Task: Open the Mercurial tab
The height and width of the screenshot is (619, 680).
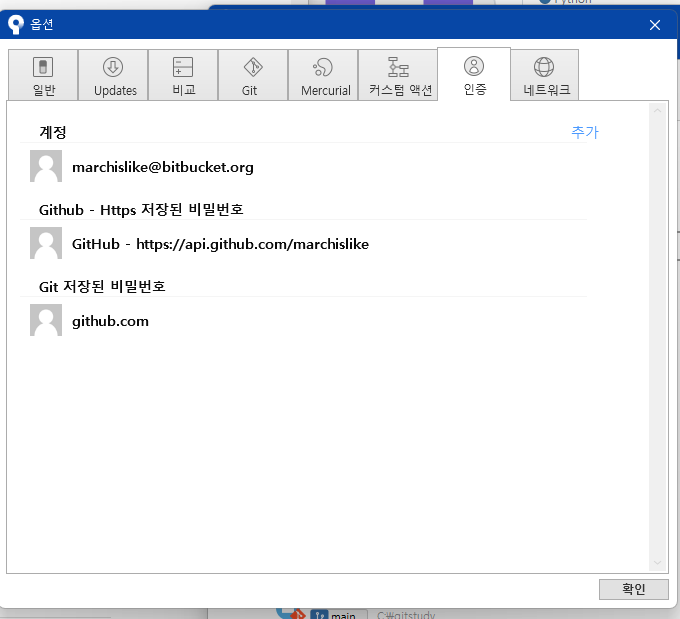Action: coord(324,75)
